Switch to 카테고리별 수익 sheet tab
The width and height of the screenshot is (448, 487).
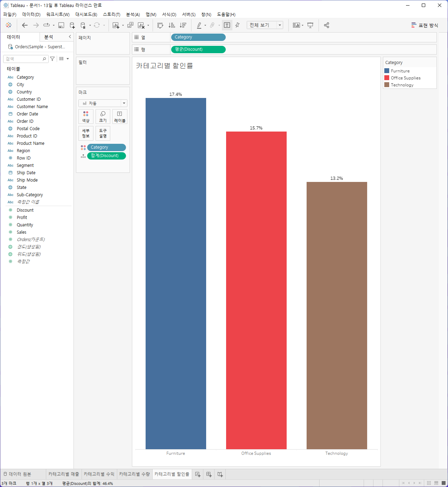[x=99, y=474]
